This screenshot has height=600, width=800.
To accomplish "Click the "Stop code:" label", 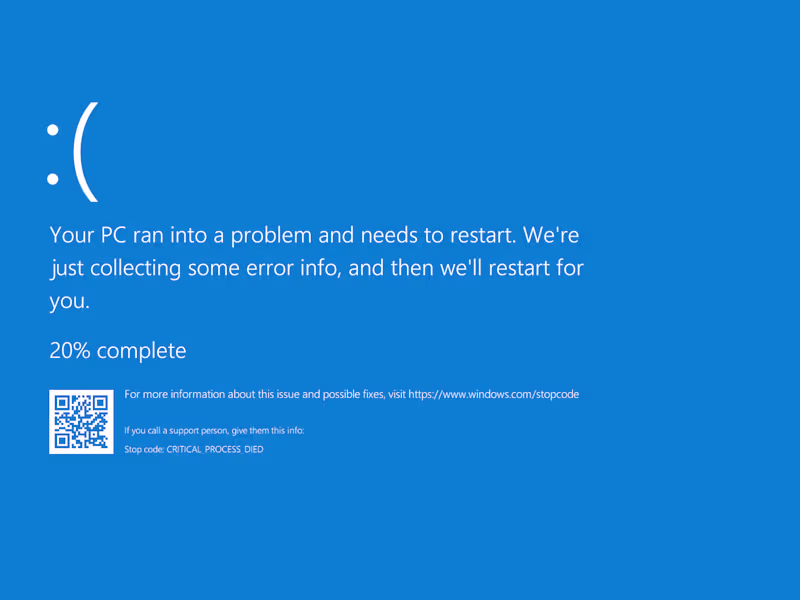I will tap(144, 450).
